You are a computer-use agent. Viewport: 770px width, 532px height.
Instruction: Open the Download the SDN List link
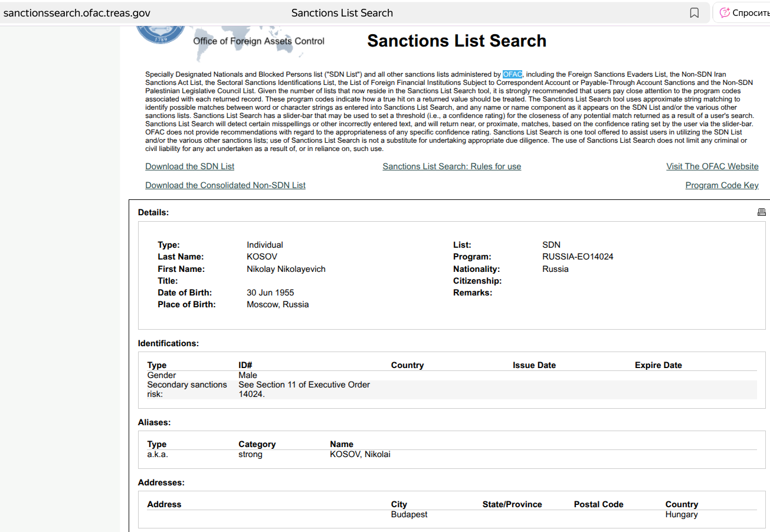coord(189,166)
